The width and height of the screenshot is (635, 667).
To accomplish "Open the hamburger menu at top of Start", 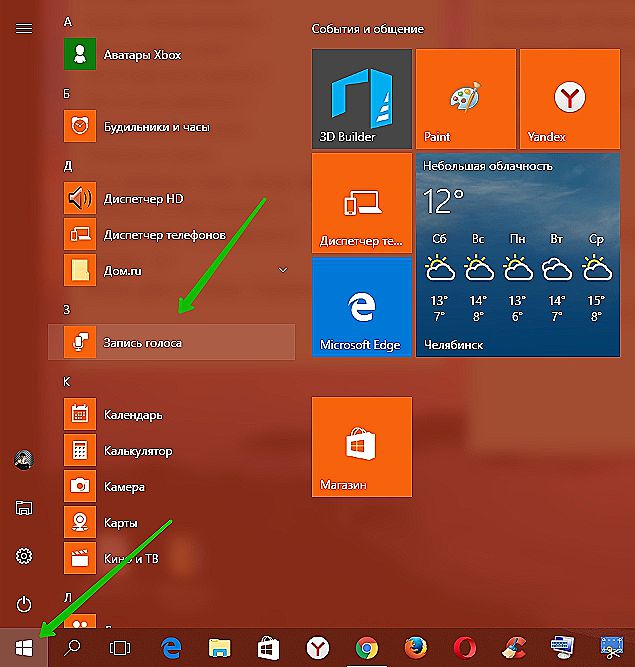I will [x=24, y=29].
